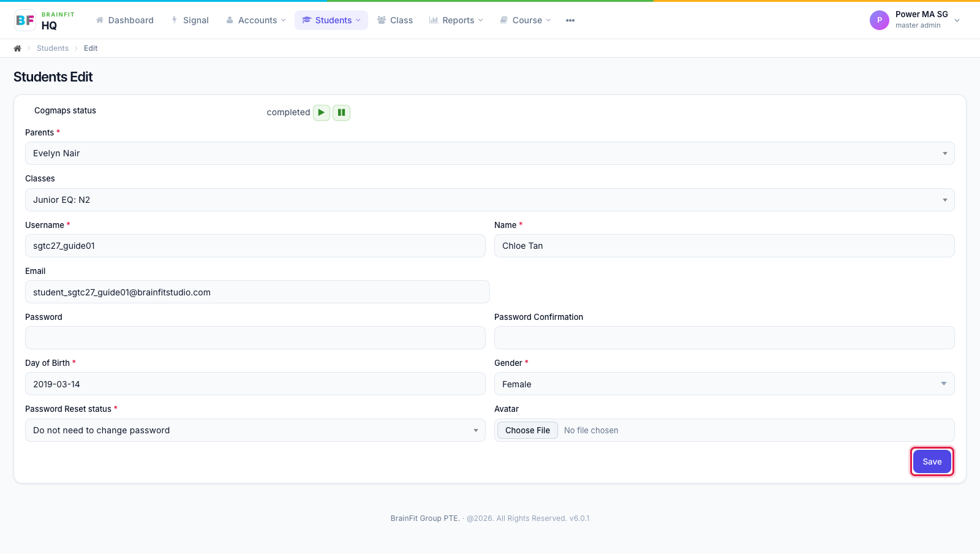
Task: Click the Day of Birth field
Action: (255, 384)
